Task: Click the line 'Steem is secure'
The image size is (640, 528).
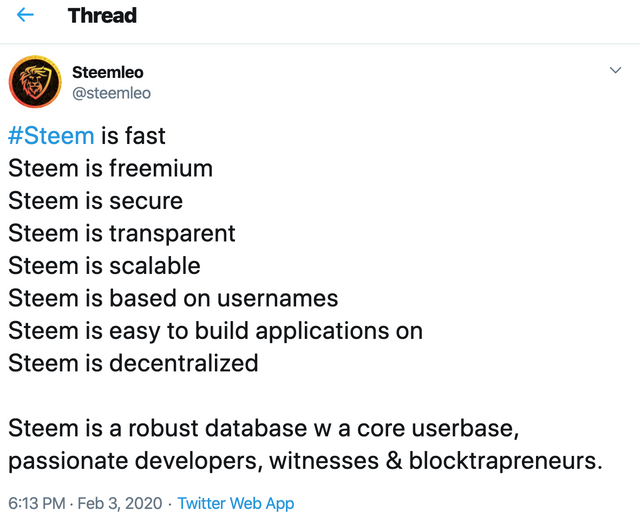Action: [x=96, y=201]
